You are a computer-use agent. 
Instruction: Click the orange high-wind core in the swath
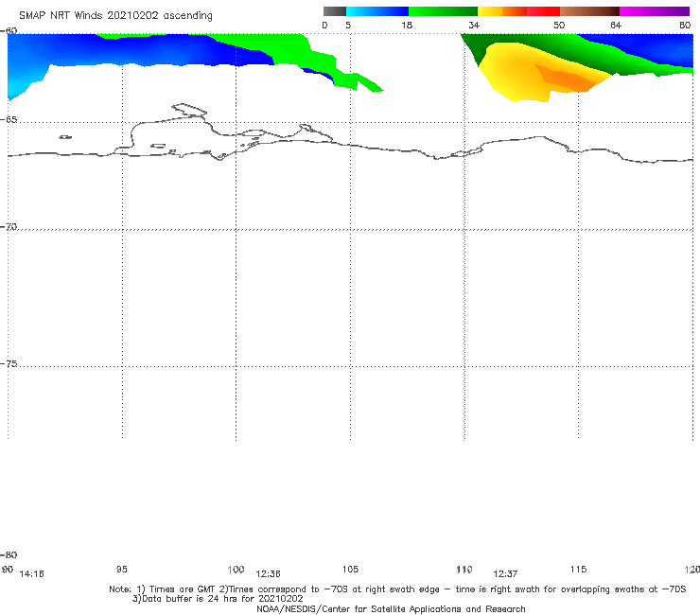click(567, 79)
